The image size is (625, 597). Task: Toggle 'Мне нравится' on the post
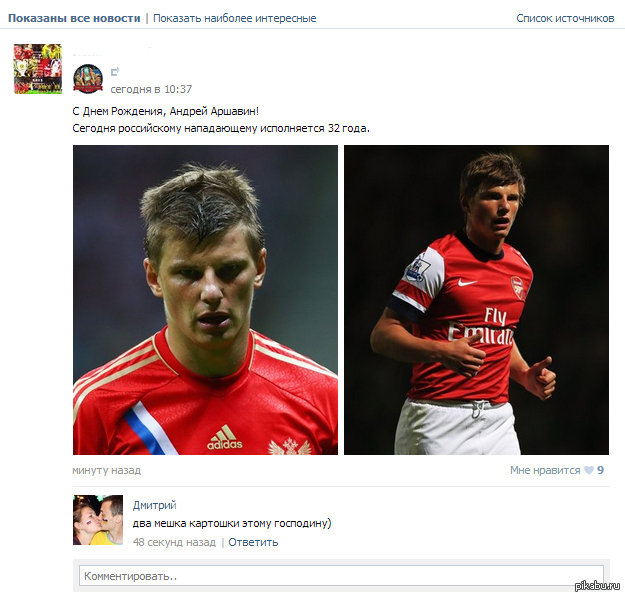[x=545, y=470]
